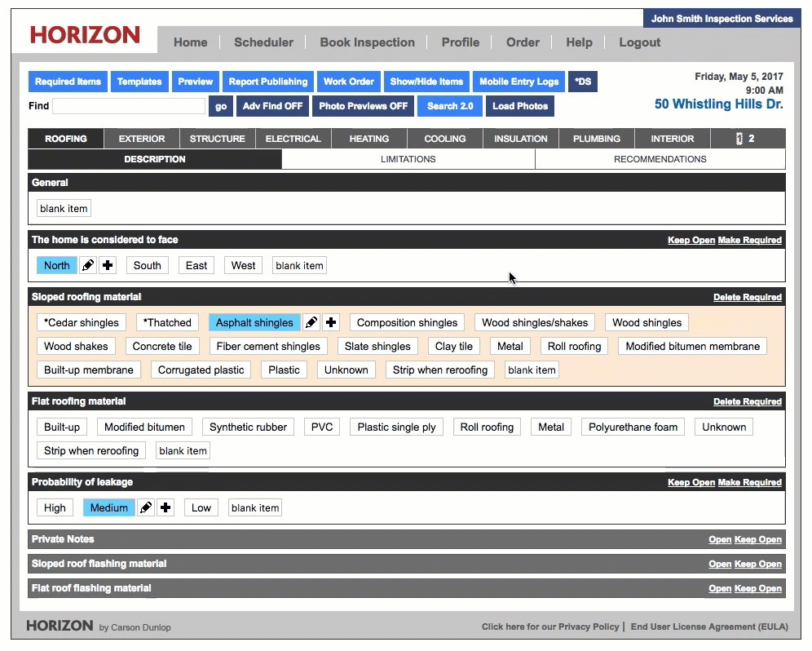Toggle Photo Previews OFF button
Image resolution: width=812 pixels, height=651 pixels.
[363, 106]
